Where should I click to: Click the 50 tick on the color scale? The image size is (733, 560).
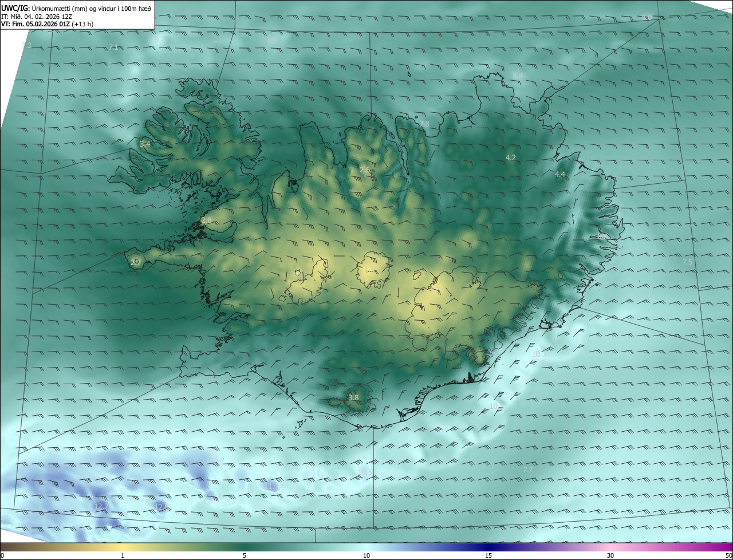coord(728,555)
